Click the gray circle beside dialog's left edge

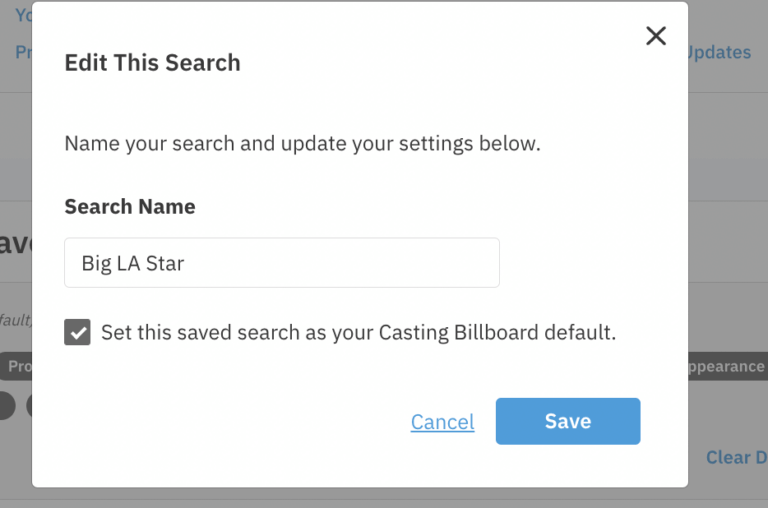click(29, 406)
